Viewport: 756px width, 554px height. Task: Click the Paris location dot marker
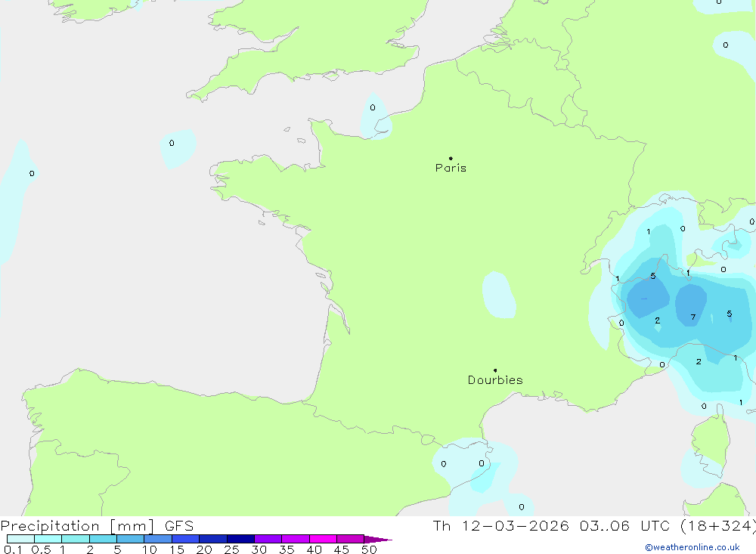[451, 158]
